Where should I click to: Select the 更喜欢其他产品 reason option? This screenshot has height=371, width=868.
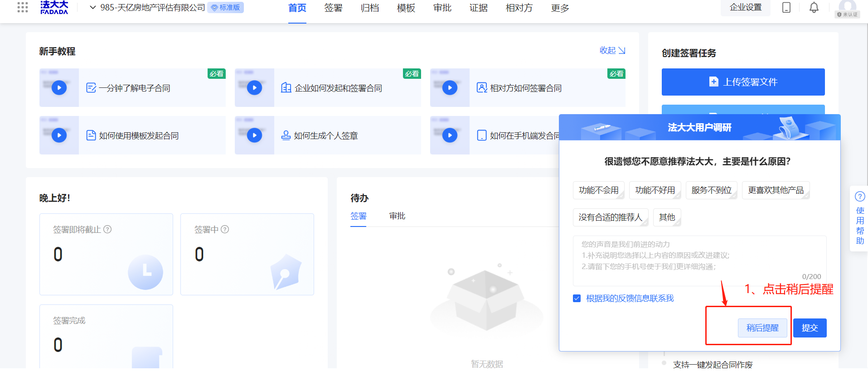[x=776, y=190]
